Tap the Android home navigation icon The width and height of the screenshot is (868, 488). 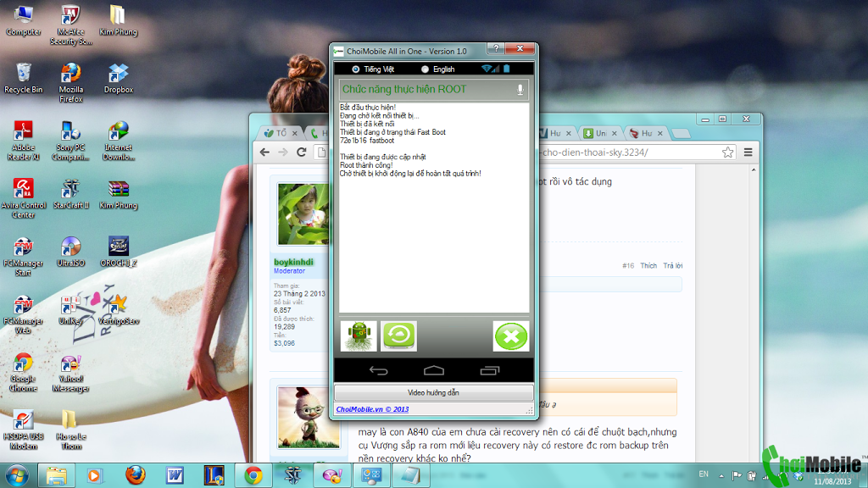[434, 371]
